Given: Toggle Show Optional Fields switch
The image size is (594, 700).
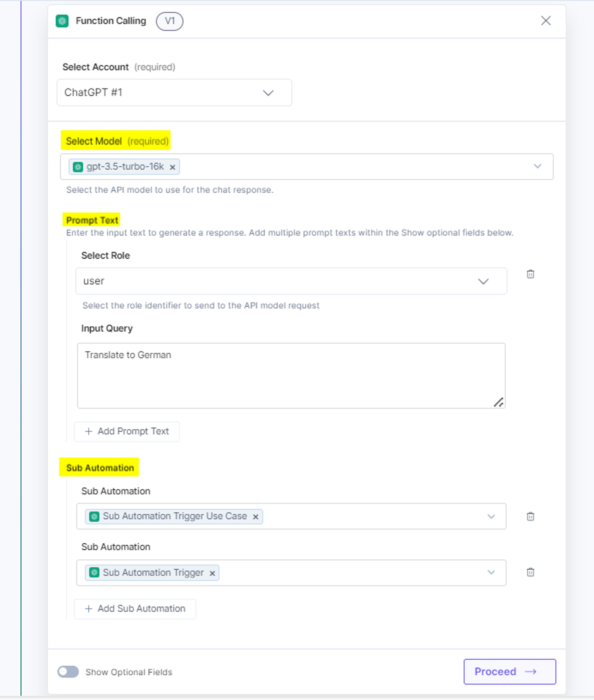Looking at the screenshot, I should (68, 672).
